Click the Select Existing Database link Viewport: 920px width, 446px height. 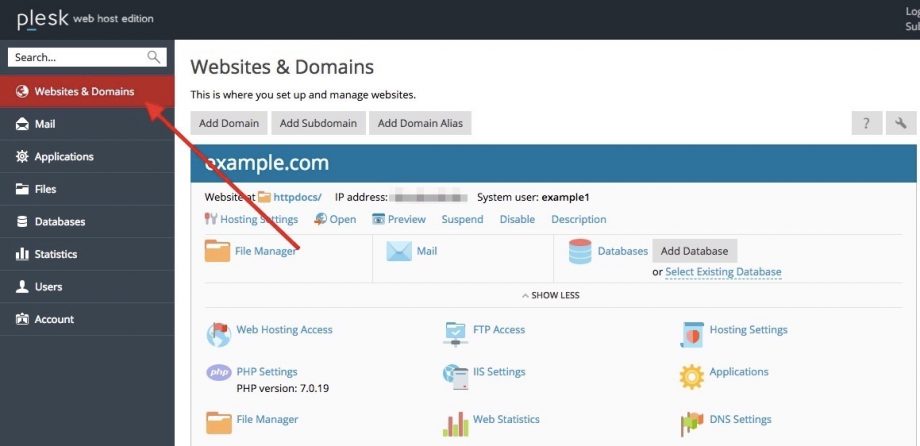click(723, 272)
